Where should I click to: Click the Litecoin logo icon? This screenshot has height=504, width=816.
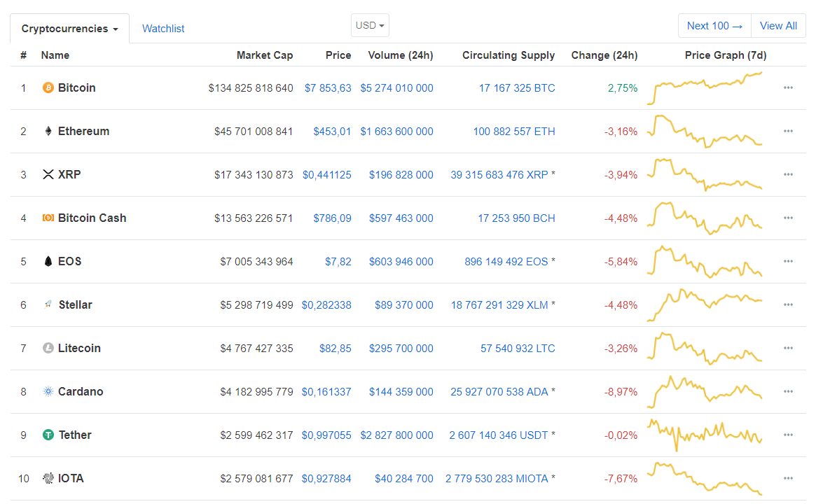coord(48,348)
